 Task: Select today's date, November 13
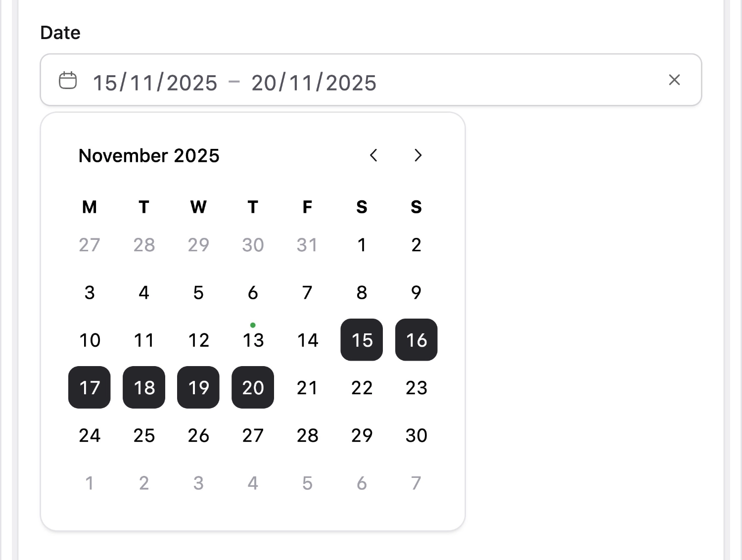click(253, 340)
